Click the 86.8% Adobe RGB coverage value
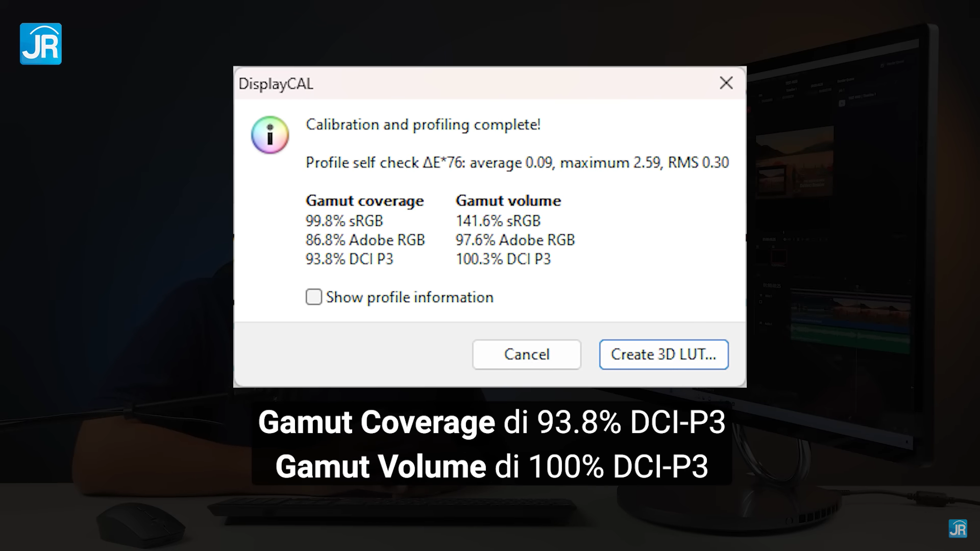 365,240
